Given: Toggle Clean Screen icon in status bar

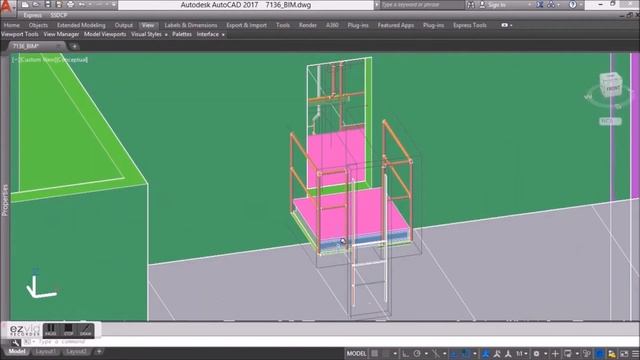Looking at the screenshot, I should point(624,353).
